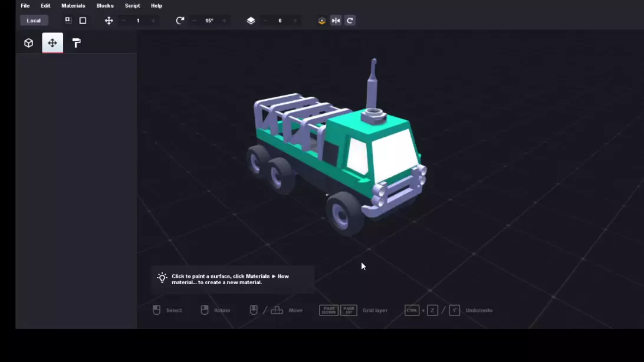This screenshot has width=644, height=362.
Task: Click the Y key hint
Action: click(x=454, y=310)
